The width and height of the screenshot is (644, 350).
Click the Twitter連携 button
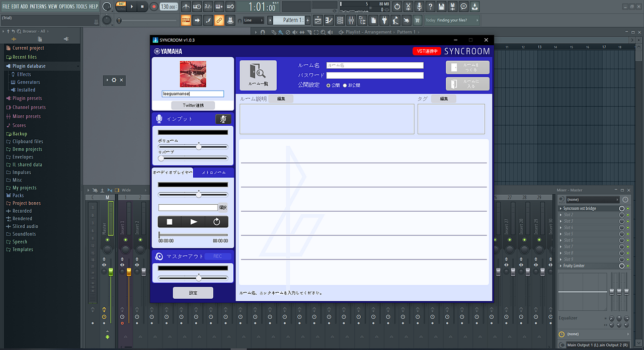click(x=193, y=106)
